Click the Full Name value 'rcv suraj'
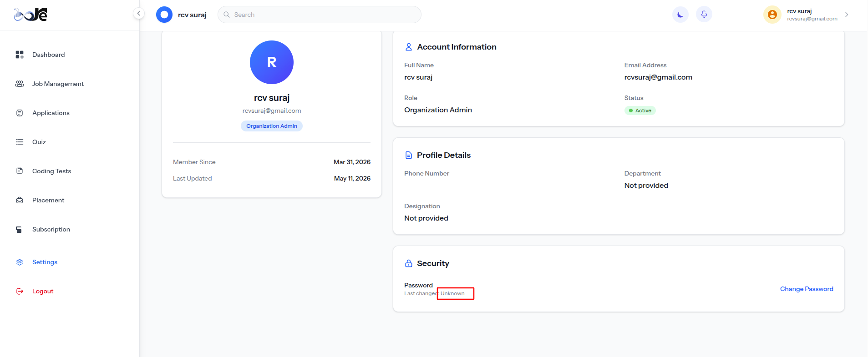 point(418,77)
